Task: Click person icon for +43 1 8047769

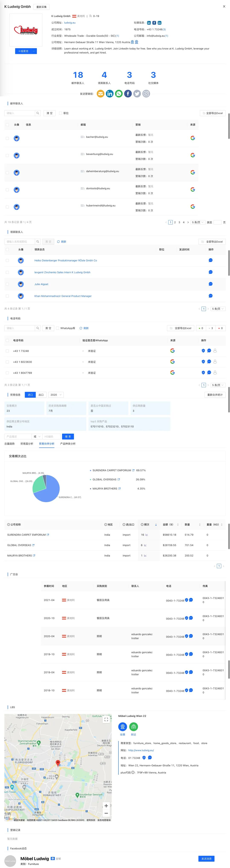Action: [x=215, y=372]
